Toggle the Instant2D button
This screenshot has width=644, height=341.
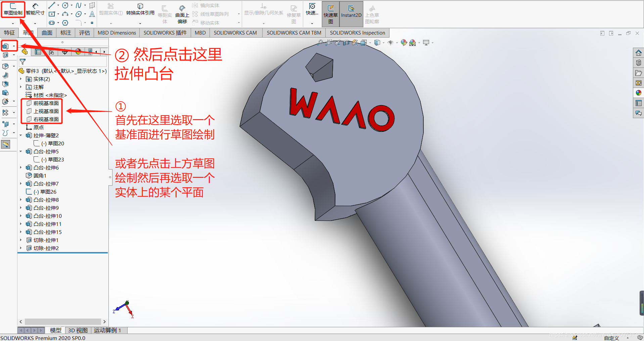(x=351, y=14)
